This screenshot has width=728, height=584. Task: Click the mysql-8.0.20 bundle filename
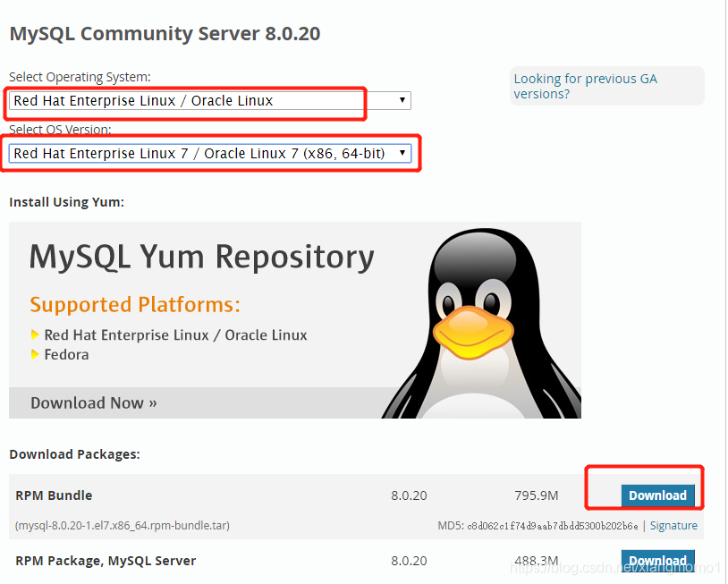pos(119,525)
